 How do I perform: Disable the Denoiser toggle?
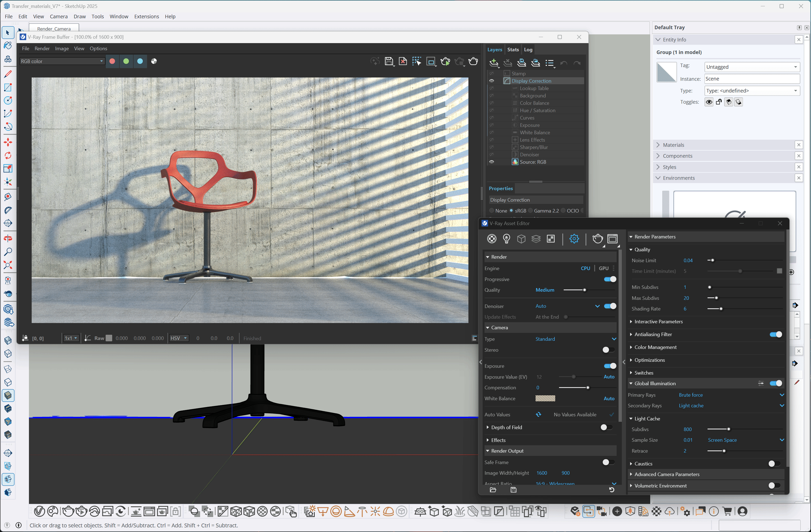[610, 306]
